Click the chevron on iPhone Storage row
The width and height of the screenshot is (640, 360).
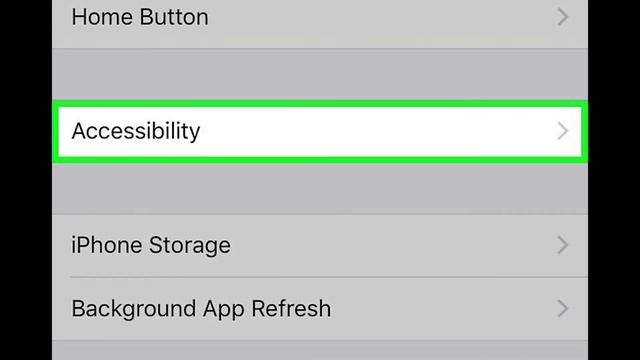click(563, 245)
